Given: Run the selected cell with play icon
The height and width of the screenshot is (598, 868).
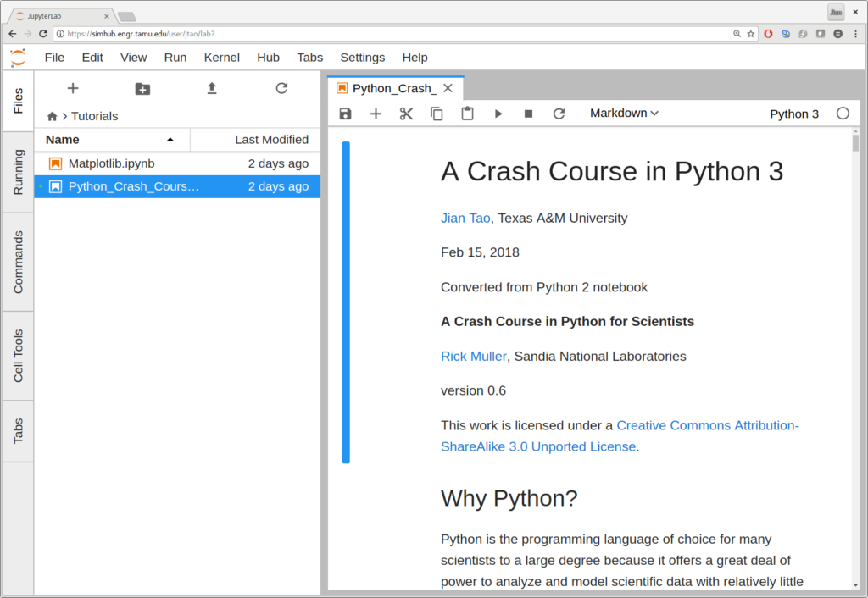Looking at the screenshot, I should pyautogui.click(x=498, y=114).
